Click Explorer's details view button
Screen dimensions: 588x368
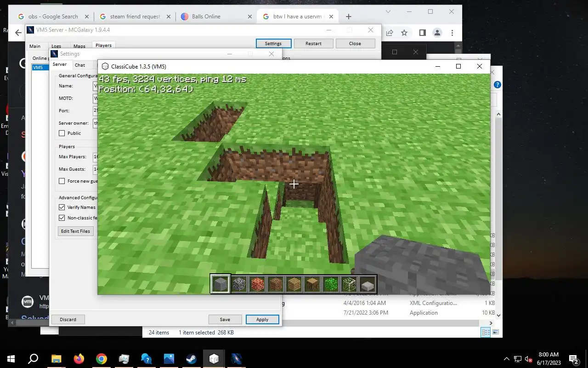click(x=486, y=332)
